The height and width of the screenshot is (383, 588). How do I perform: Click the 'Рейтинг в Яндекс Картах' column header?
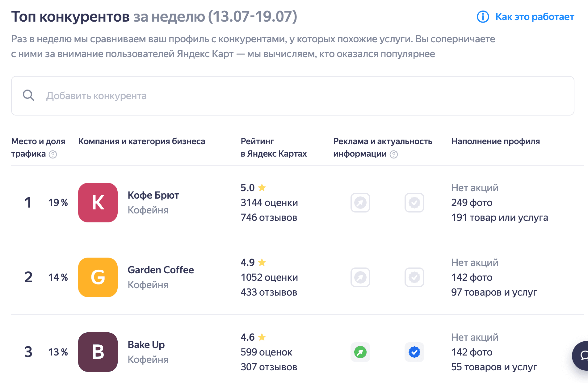point(274,148)
